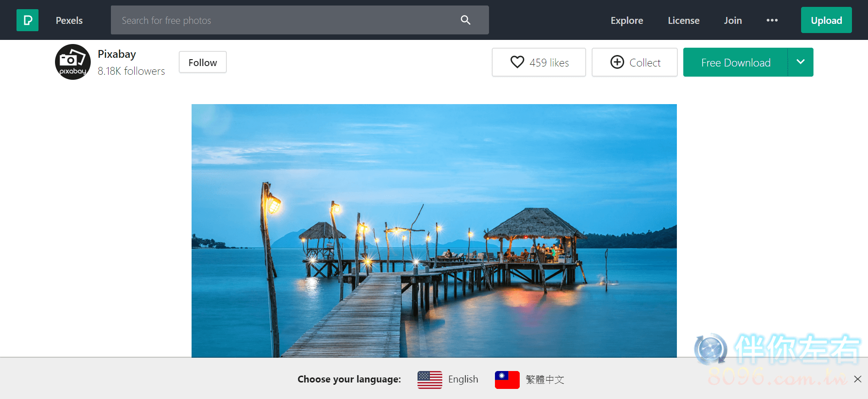Select the Taiwan flag icon
Screen dimensions: 868x399
coord(507,380)
